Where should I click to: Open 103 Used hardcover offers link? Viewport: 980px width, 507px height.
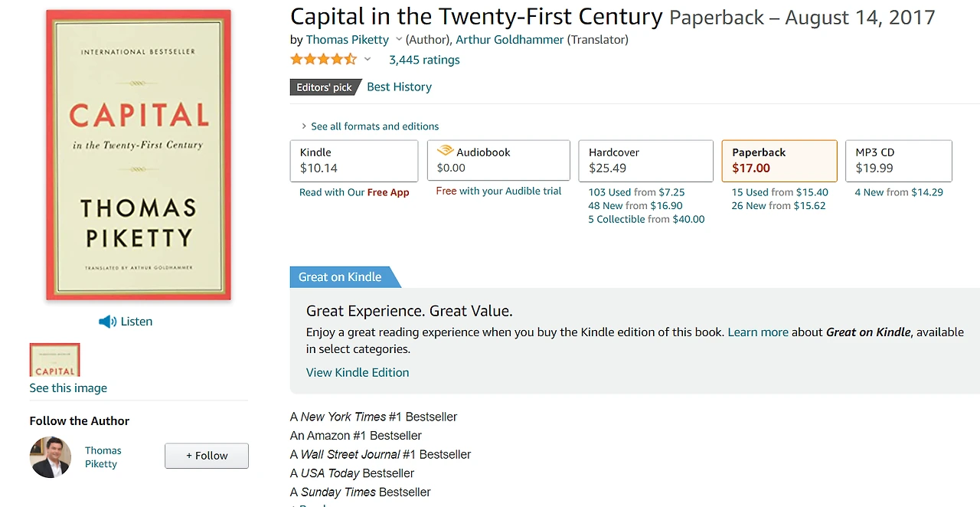(609, 192)
